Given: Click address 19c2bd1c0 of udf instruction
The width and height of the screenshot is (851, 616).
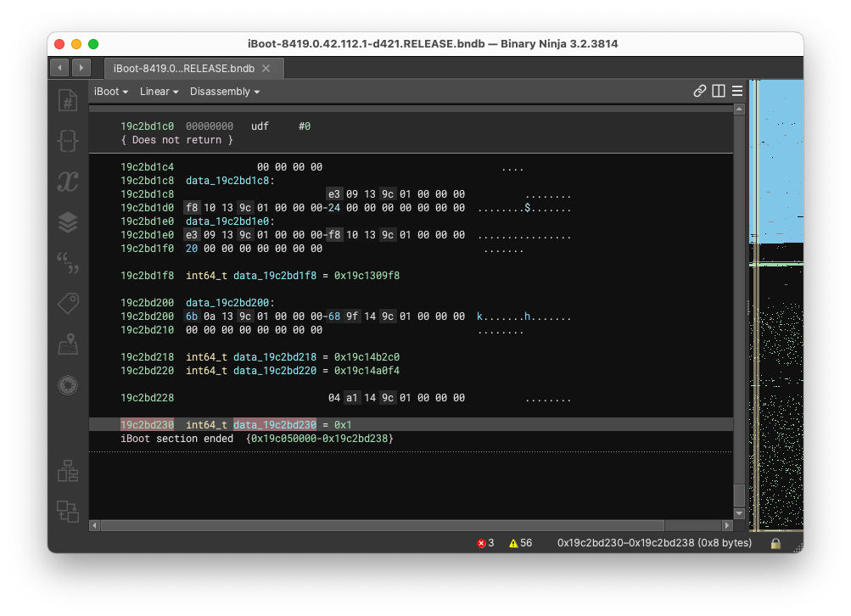Looking at the screenshot, I should (147, 126).
